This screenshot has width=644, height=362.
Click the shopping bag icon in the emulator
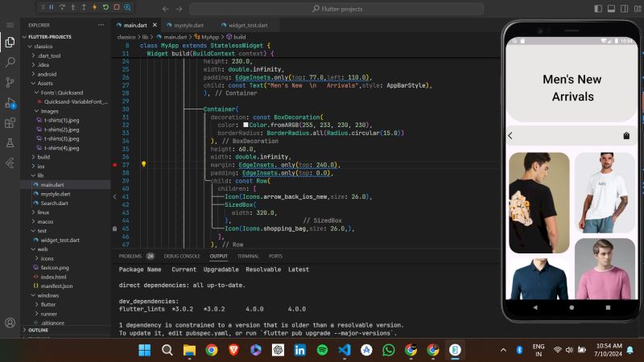coord(626,135)
